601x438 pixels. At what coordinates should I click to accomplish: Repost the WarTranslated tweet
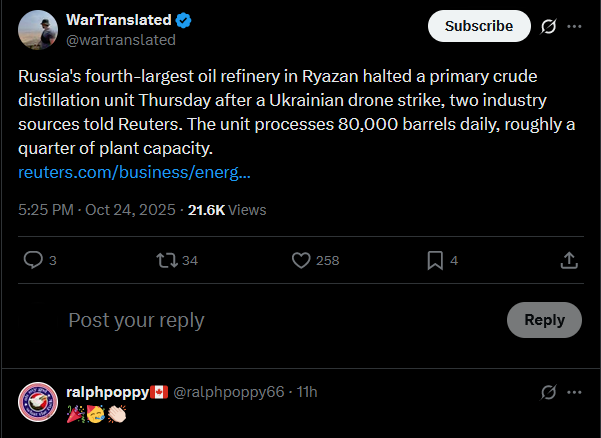tap(167, 260)
